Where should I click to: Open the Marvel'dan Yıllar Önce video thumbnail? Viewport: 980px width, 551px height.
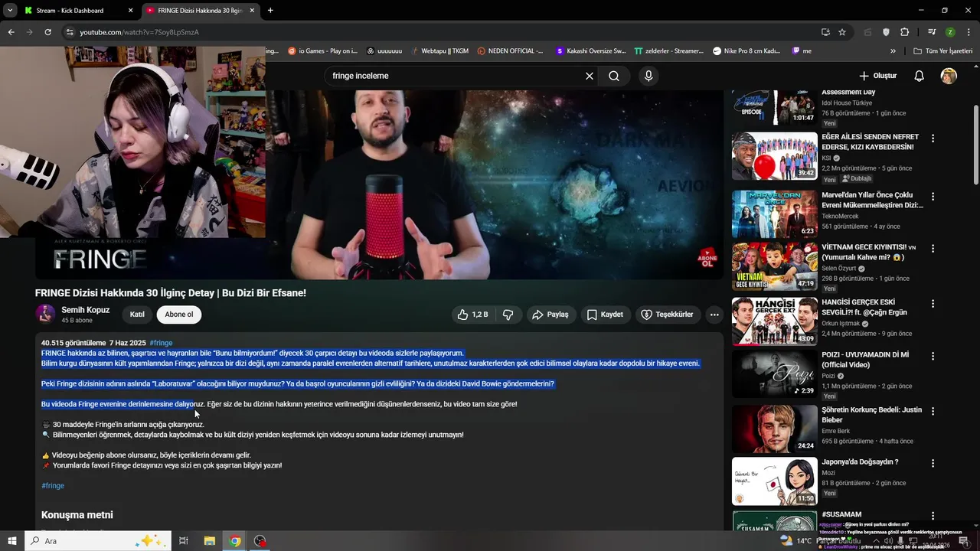coord(774,214)
